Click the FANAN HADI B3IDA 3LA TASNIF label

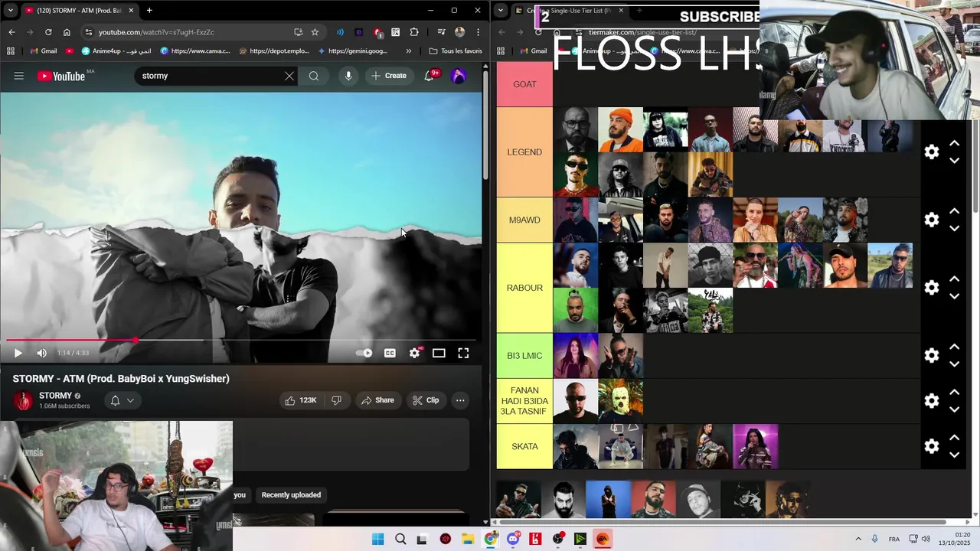point(524,401)
